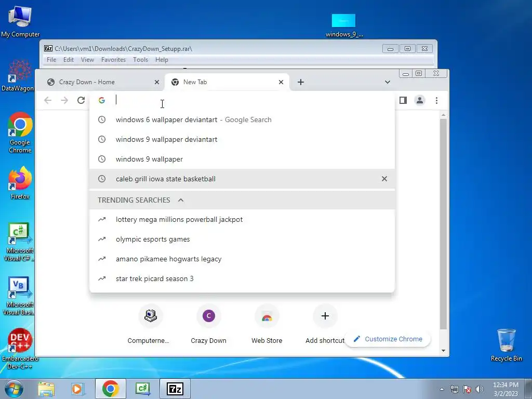Open Chrome profile avatar menu
This screenshot has height=399, width=532.
click(x=420, y=100)
